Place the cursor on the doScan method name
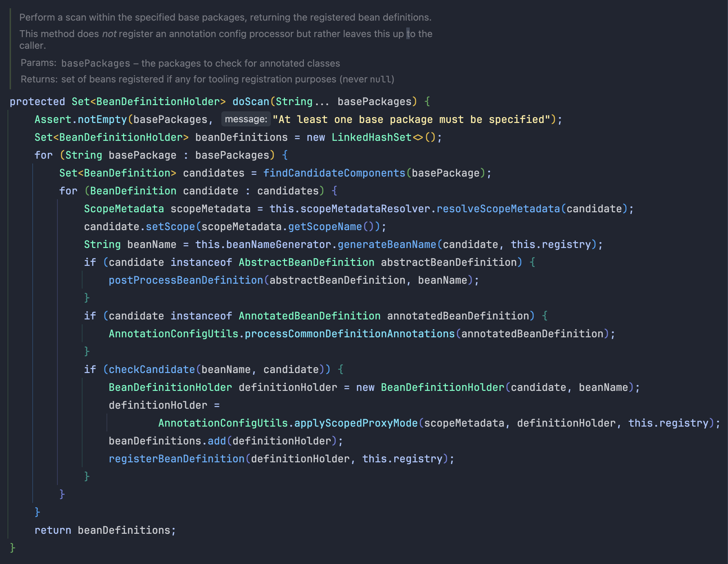This screenshot has width=728, height=564. coord(251,102)
